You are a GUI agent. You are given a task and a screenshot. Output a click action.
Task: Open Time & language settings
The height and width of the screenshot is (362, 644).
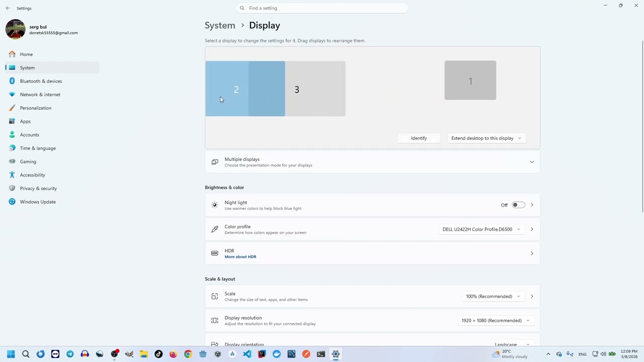click(52, 148)
